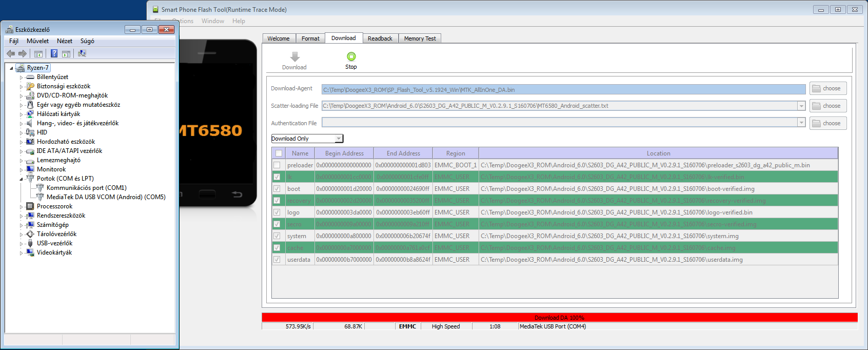The height and width of the screenshot is (350, 868).
Task: Click folder icon on Download-Agent choose button
Action: point(816,88)
